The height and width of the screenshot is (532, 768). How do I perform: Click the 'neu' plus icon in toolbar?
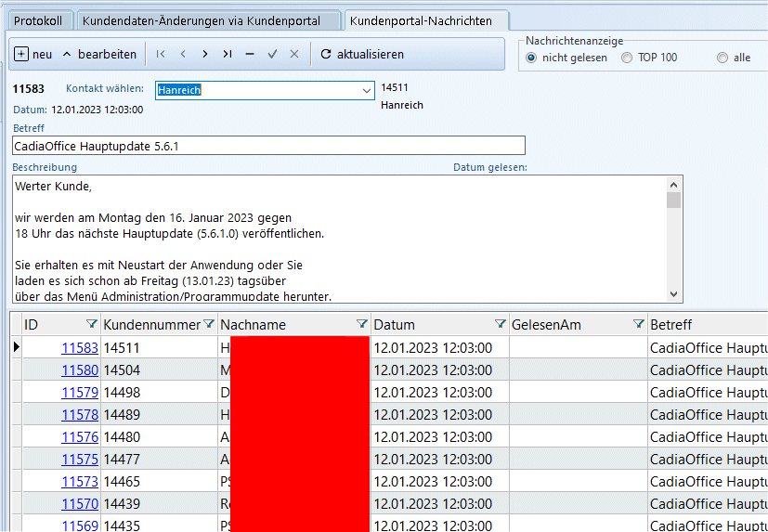(x=22, y=54)
